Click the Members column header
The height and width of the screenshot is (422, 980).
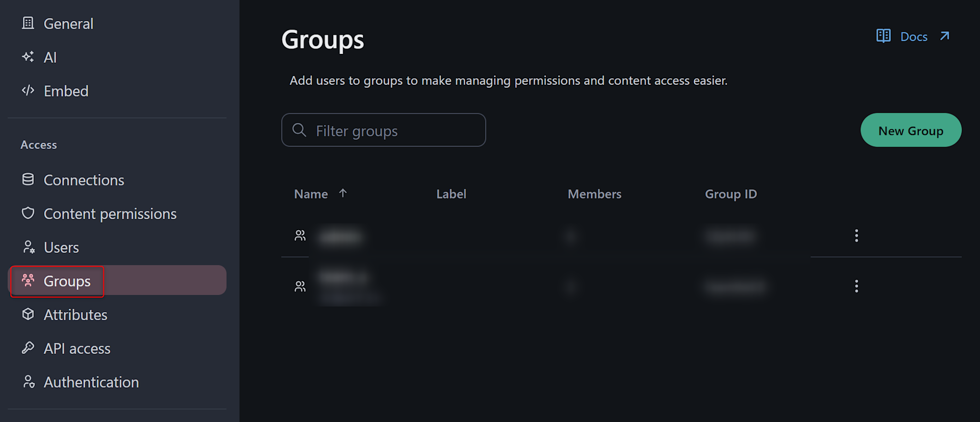point(594,194)
